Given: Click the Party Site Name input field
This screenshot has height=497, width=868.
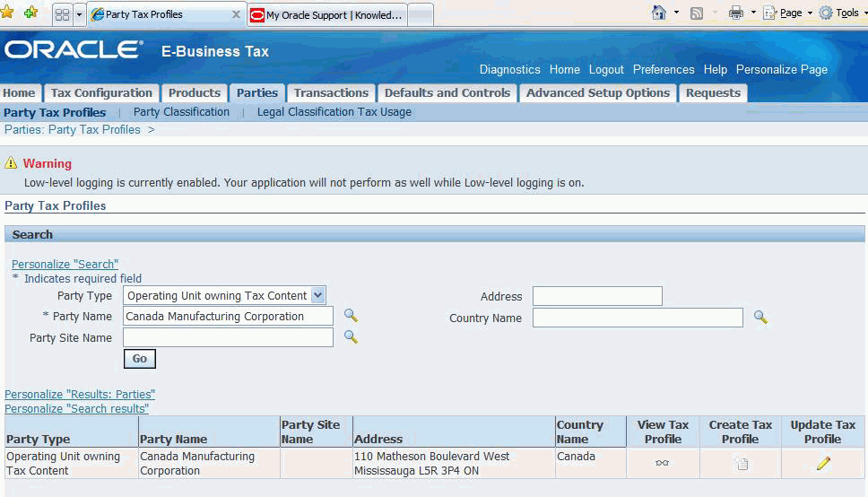Looking at the screenshot, I should pyautogui.click(x=228, y=337).
